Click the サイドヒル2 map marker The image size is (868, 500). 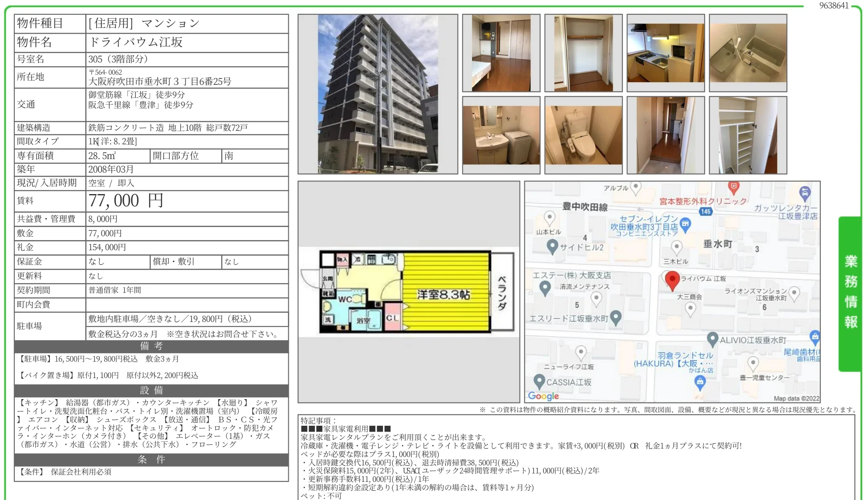point(552,247)
